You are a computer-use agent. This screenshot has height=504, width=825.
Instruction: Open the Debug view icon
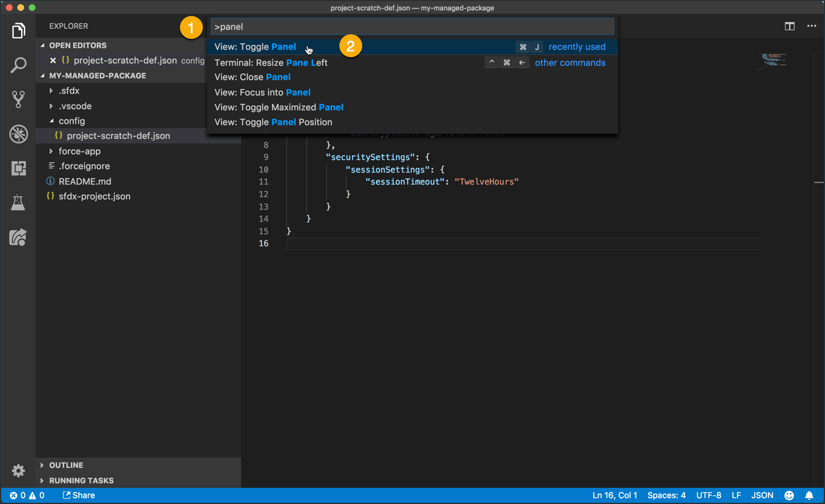point(18,134)
